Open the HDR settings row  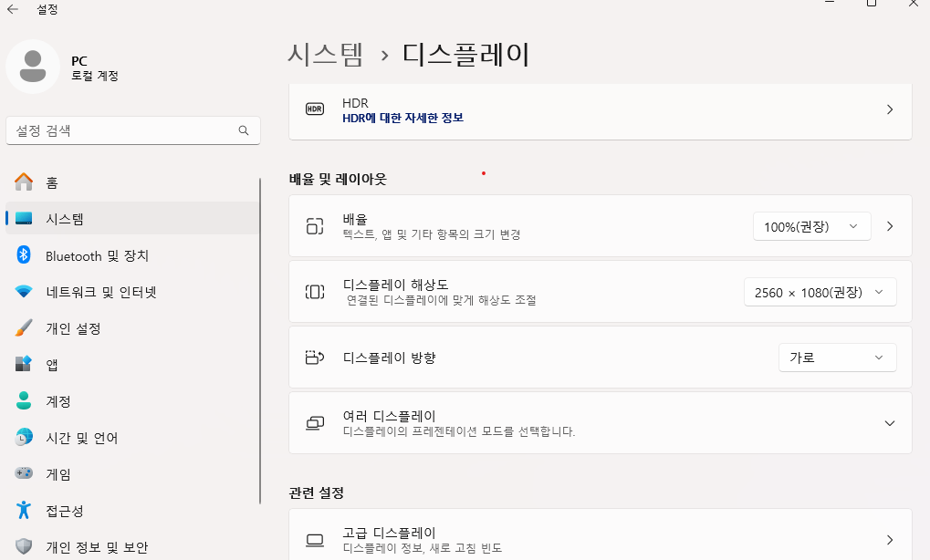pos(600,109)
